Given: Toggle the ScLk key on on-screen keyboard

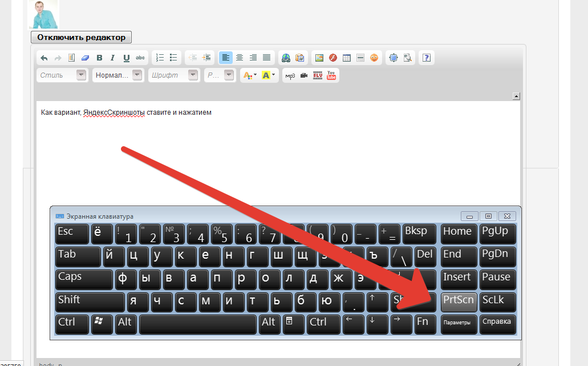Looking at the screenshot, I should (498, 302).
